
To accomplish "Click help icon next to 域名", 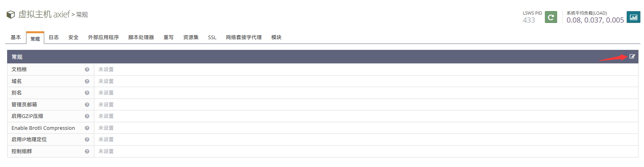I will (87, 81).
